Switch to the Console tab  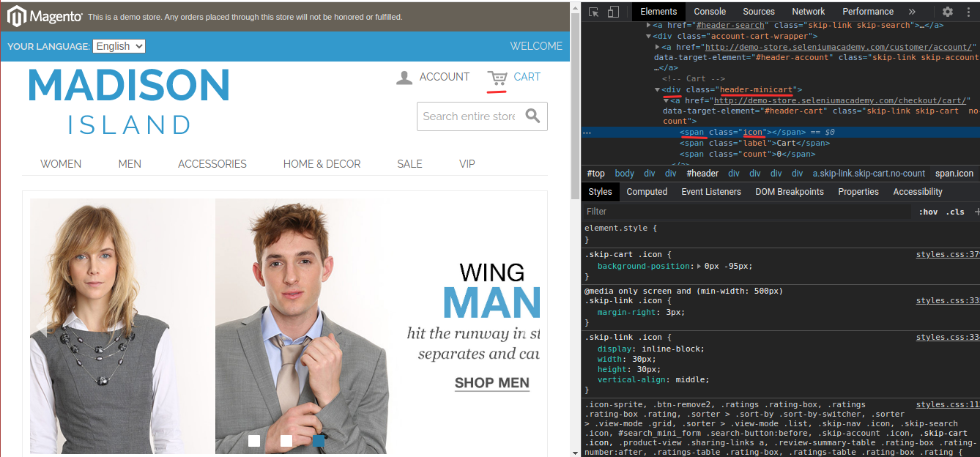tap(710, 12)
